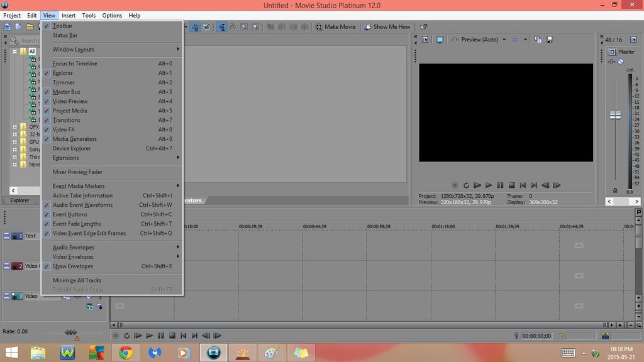Open Google Chrome from the taskbar
The image size is (644, 362).
(x=126, y=353)
